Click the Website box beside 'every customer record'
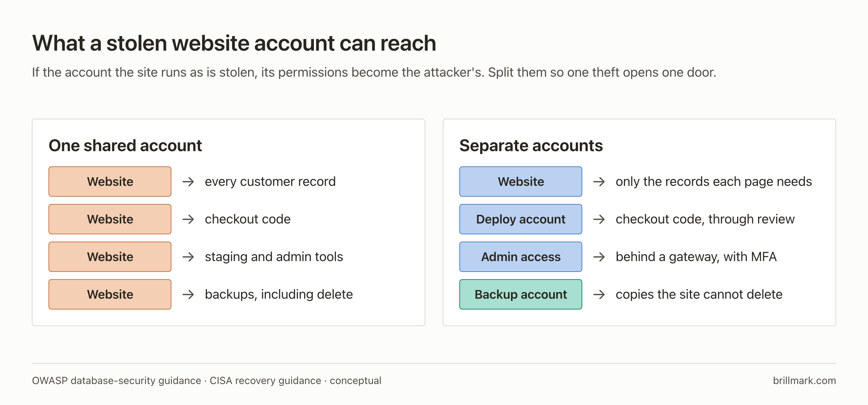The height and width of the screenshot is (405, 868). (110, 182)
